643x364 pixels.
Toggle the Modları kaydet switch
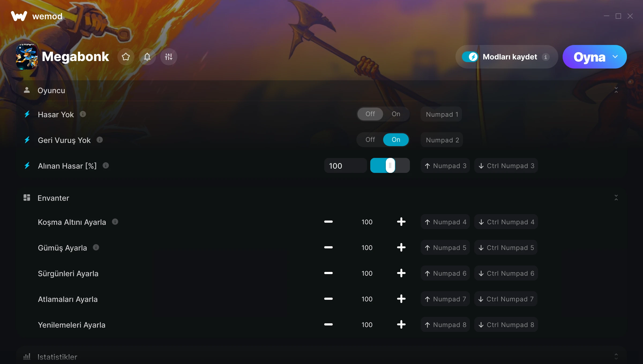[470, 57]
